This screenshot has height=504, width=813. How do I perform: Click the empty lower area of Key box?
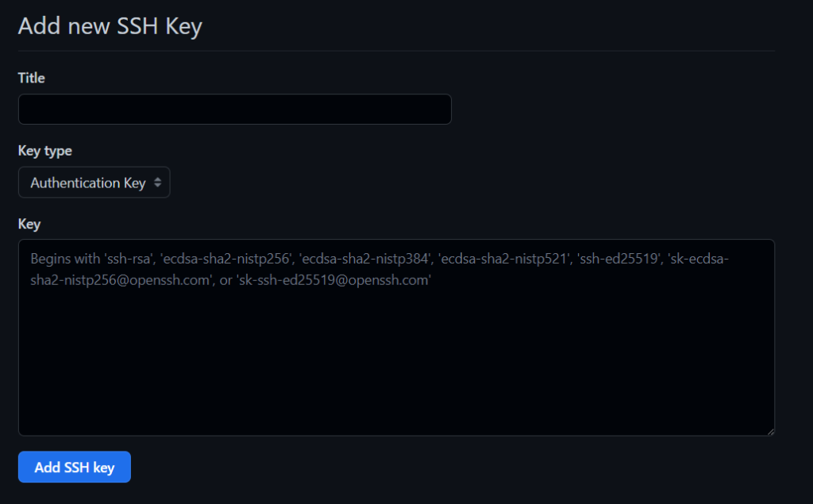[x=397, y=373]
